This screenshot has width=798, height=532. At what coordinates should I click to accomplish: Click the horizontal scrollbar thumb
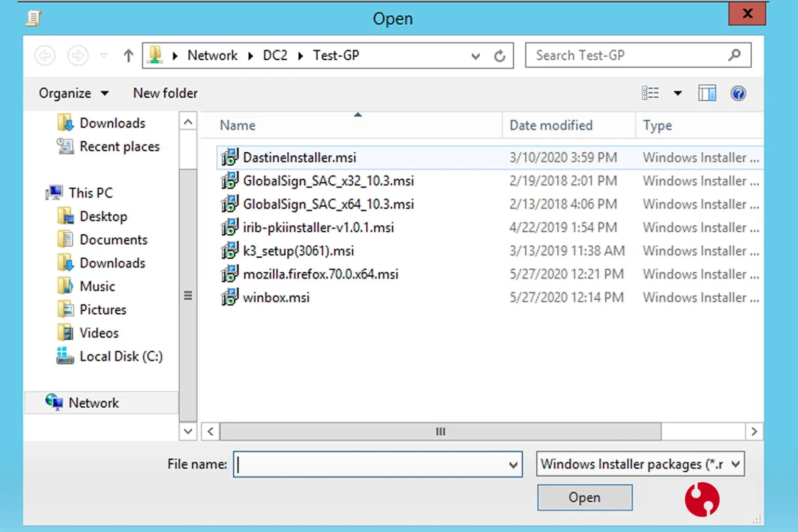coord(441,431)
